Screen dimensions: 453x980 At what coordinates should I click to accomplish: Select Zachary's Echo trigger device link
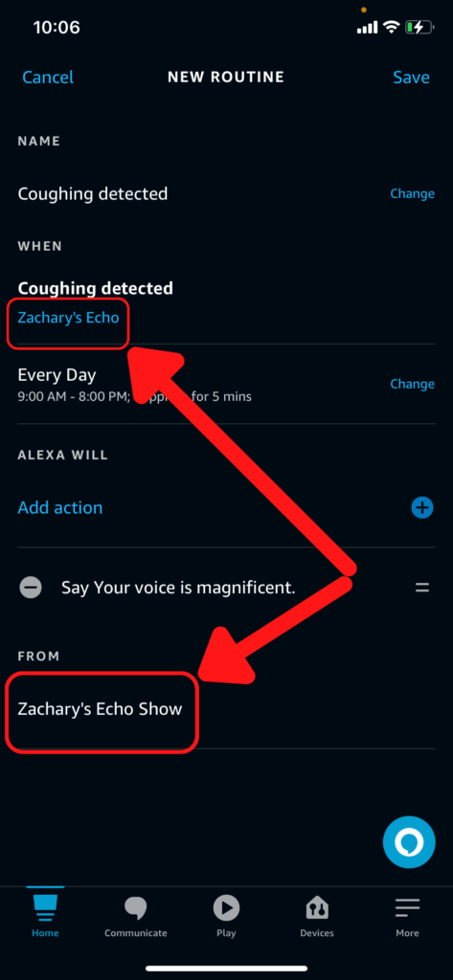(68, 318)
